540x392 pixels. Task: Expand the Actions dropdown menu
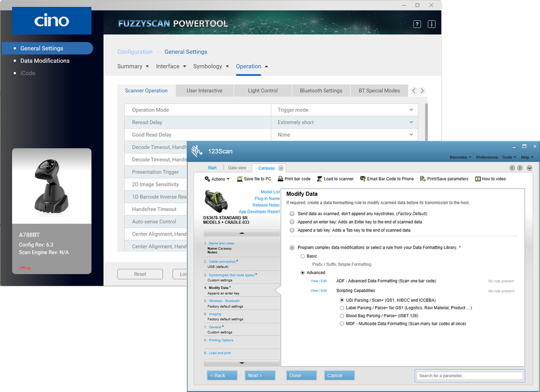click(x=217, y=179)
